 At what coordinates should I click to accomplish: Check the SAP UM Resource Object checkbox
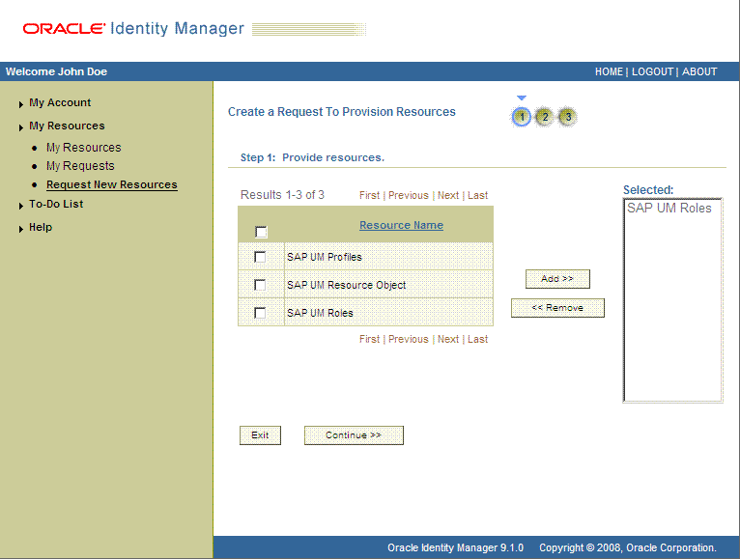pyautogui.click(x=260, y=285)
